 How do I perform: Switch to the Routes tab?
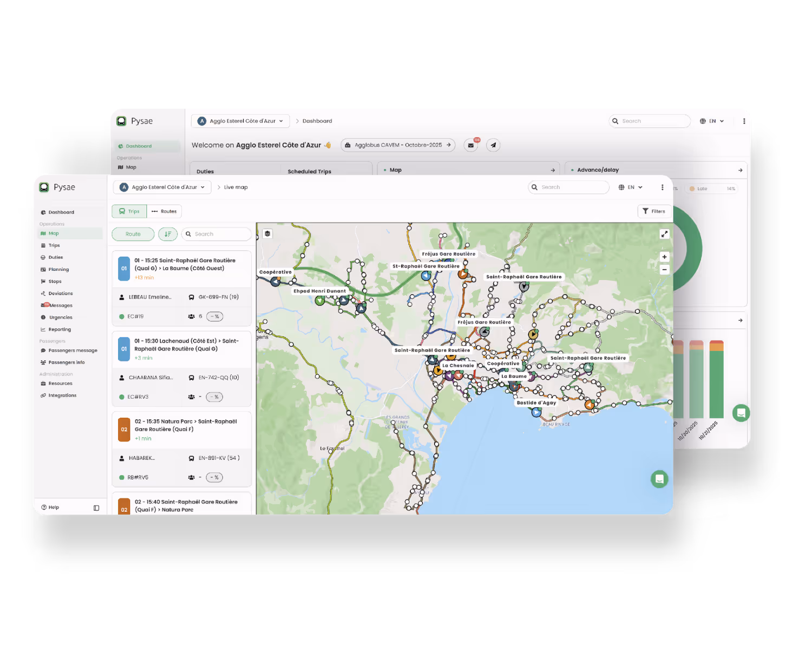[164, 211]
